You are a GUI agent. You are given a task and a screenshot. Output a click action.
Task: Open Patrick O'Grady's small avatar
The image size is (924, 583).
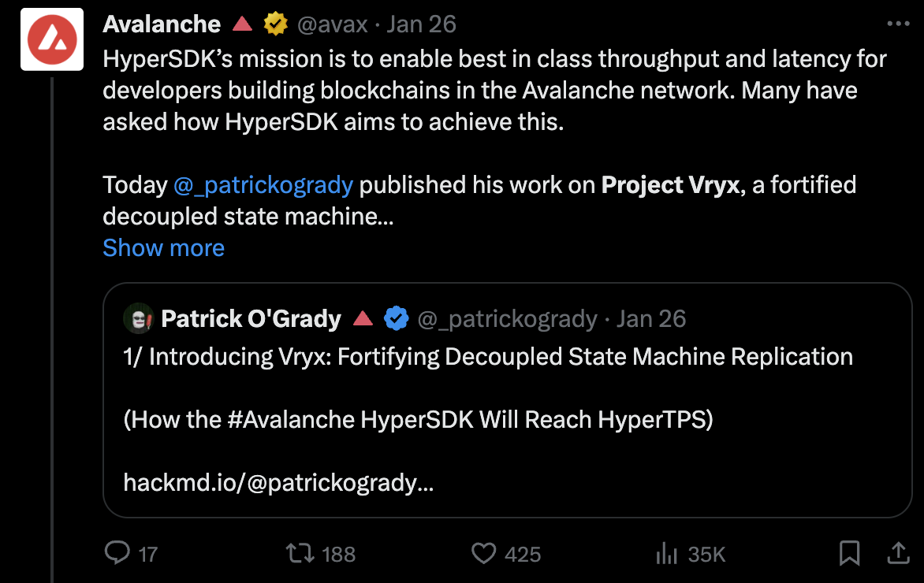pyautogui.click(x=138, y=318)
